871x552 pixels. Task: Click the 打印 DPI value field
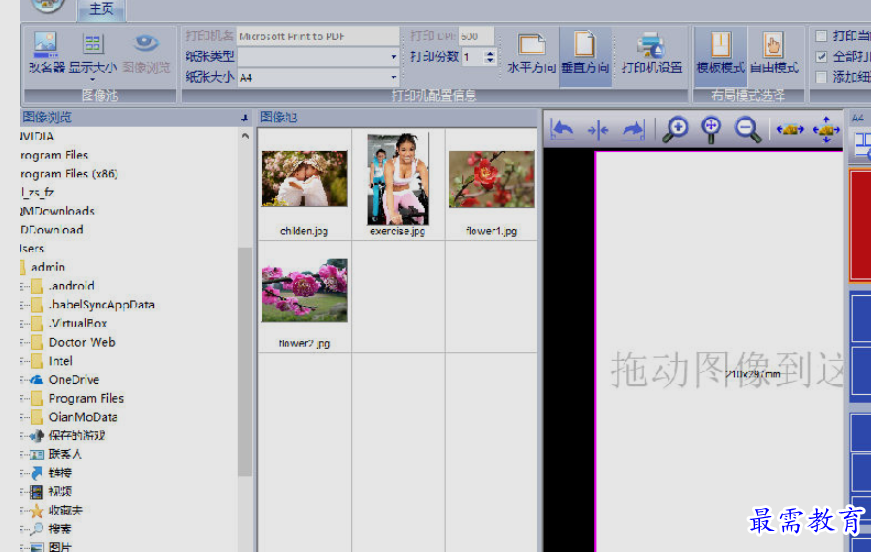tap(476, 36)
